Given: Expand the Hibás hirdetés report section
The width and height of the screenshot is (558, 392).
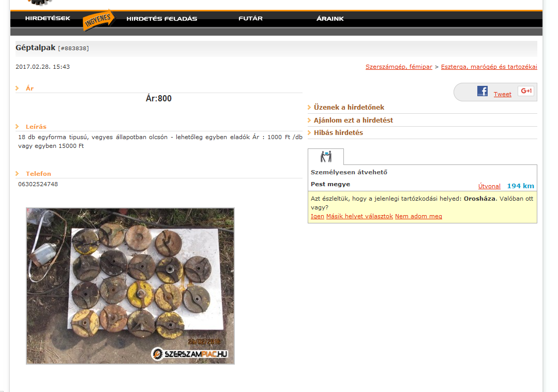Looking at the screenshot, I should (x=338, y=133).
